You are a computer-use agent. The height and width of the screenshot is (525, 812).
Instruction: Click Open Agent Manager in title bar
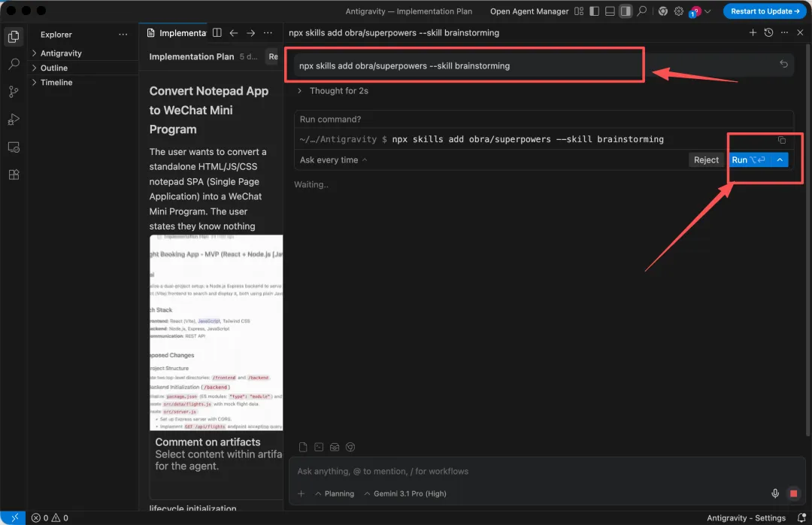tap(529, 11)
